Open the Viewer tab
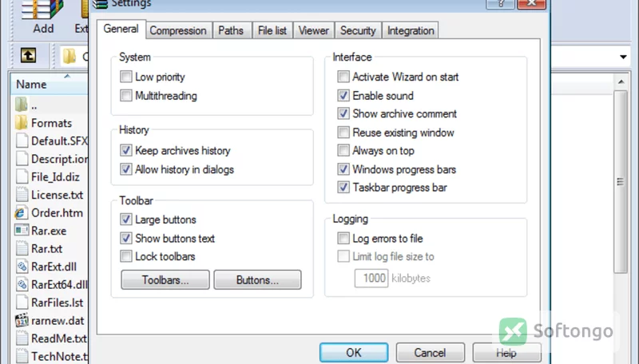 coord(313,30)
